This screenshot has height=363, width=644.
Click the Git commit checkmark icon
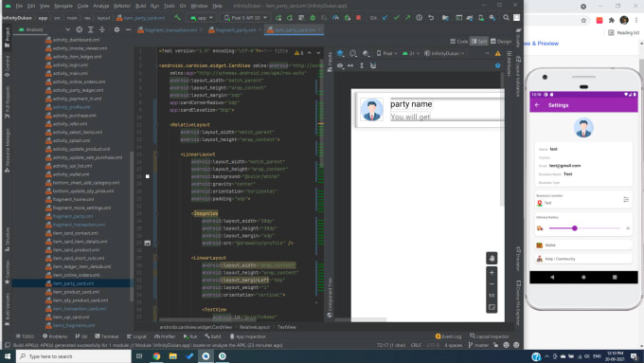pyautogui.click(x=396, y=18)
